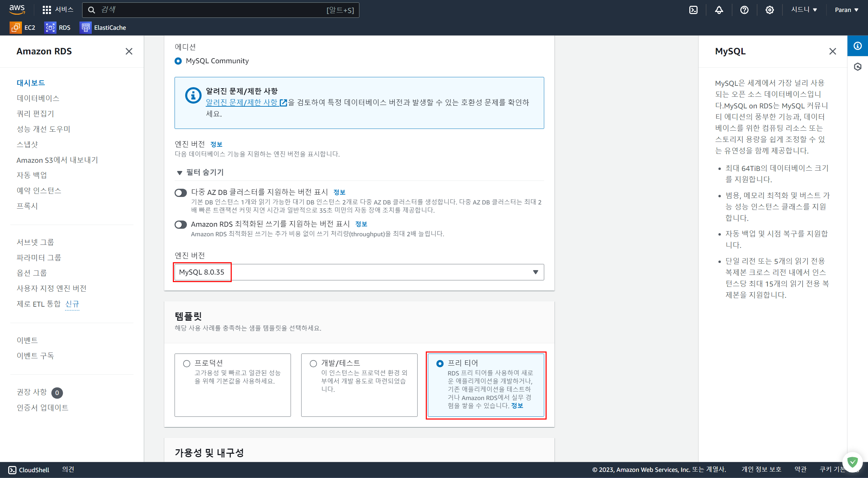Select the 프리 티어 template radio
Viewport: 868px width, 478px height.
pos(440,363)
